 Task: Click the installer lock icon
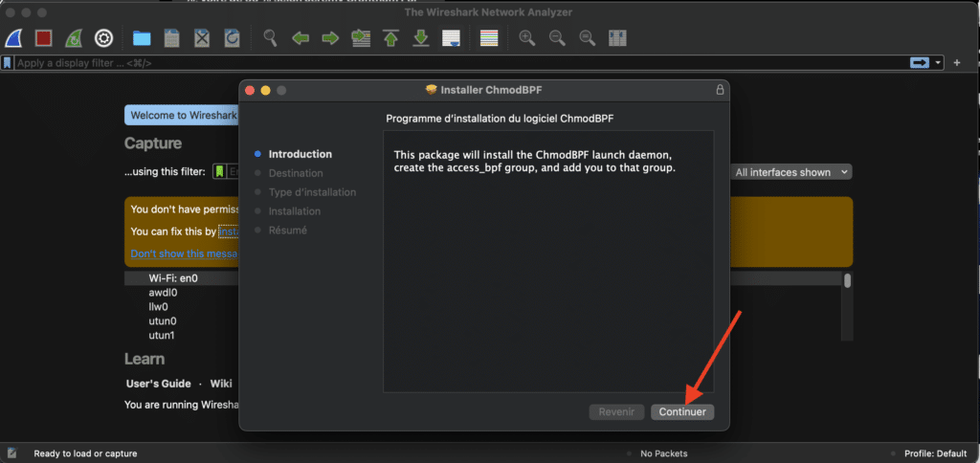(x=720, y=90)
